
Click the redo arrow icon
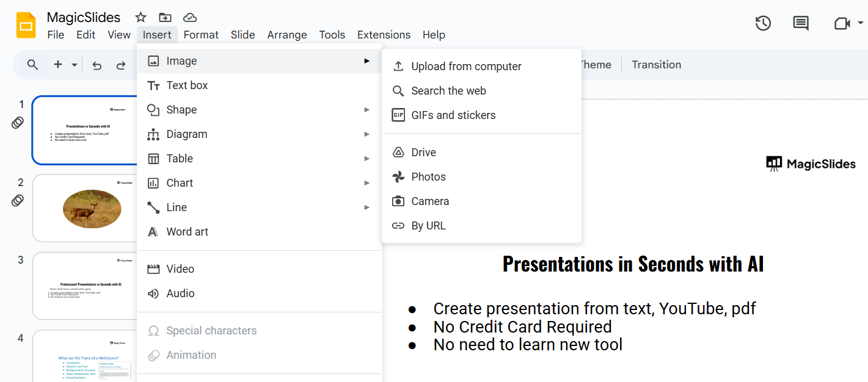[x=121, y=65]
